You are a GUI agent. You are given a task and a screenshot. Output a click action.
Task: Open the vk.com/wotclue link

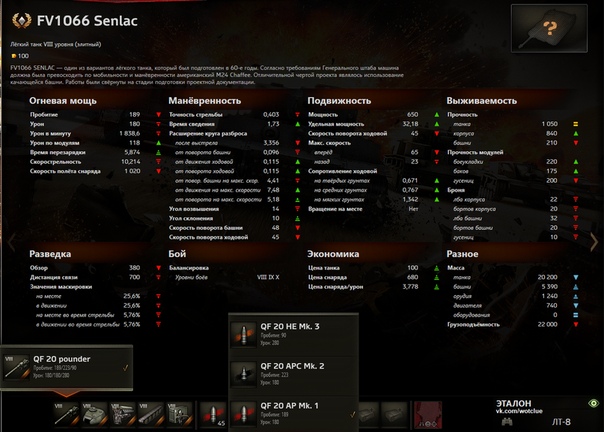tap(519, 411)
